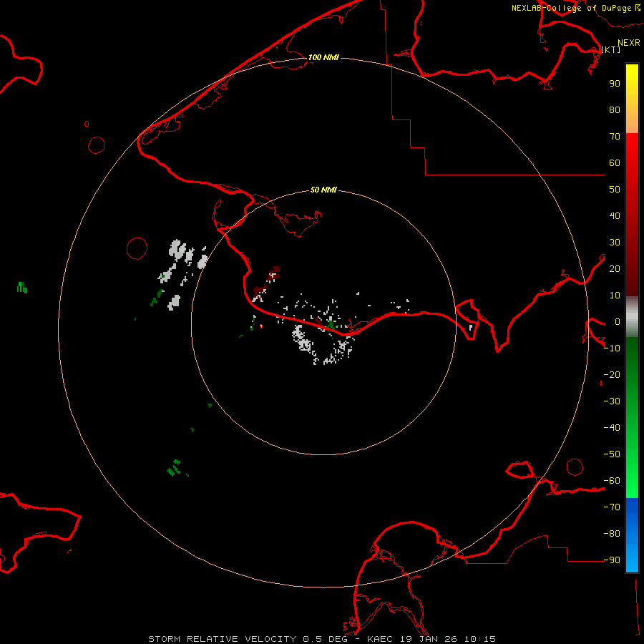Click the -70 value on the velocity scale
This screenshot has width=644, height=644.
612,507
